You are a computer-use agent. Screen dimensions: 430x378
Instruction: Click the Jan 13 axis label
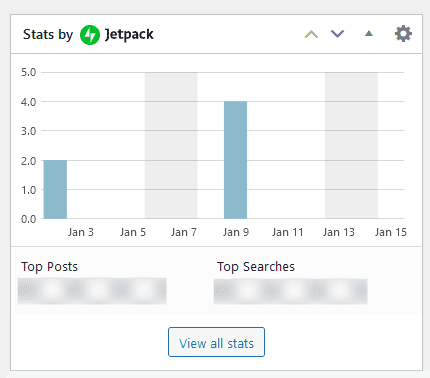[x=339, y=232]
